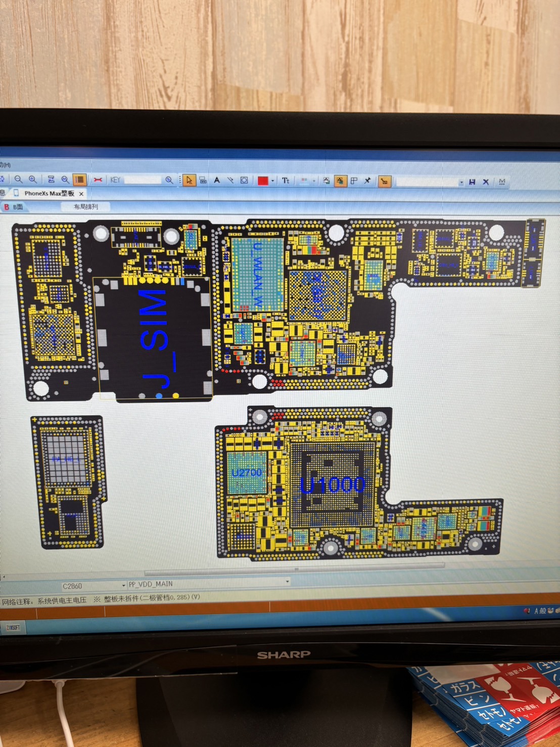Click the magnifier-with-wave search icon
Screen dimensions: 560x747
(x=65, y=180)
